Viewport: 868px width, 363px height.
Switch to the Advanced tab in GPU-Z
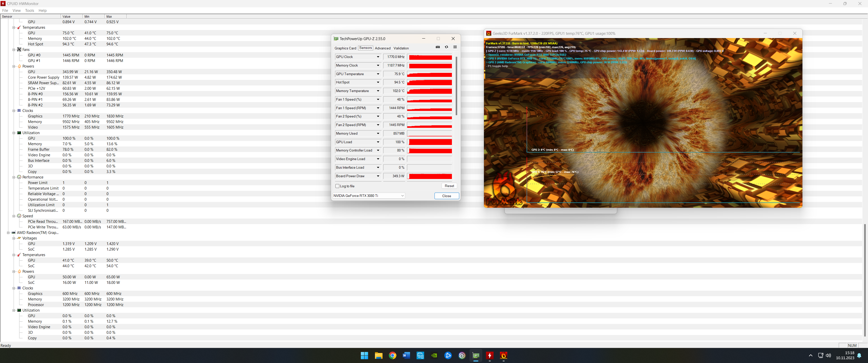click(x=383, y=48)
